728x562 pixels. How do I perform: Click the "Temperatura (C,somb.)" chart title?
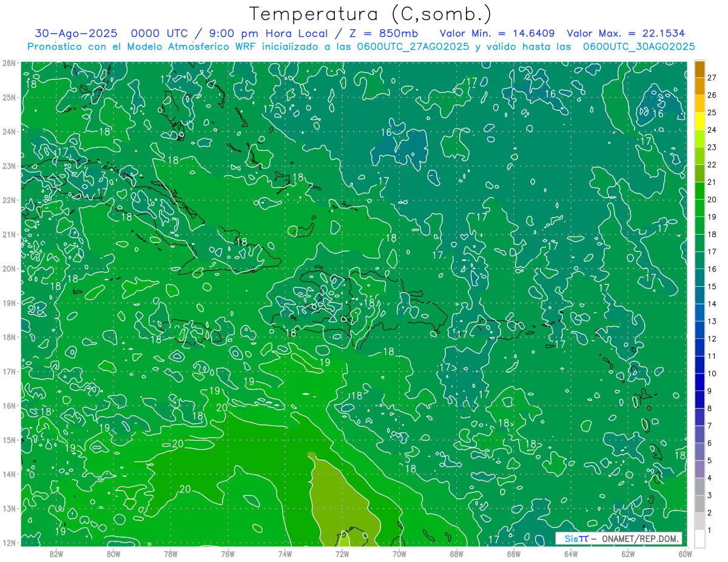pos(370,14)
